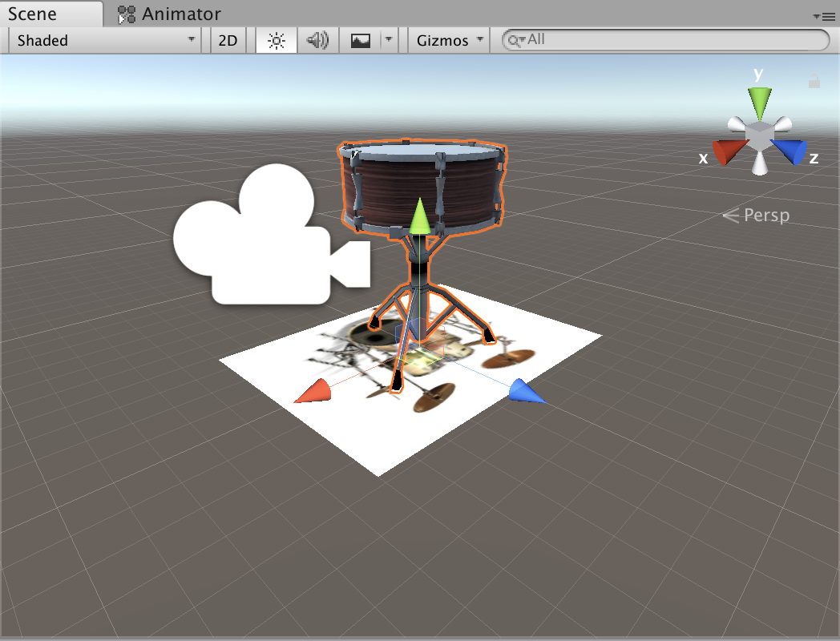Image resolution: width=840 pixels, height=641 pixels.
Task: Click the center cube of orientation gizmo
Action: pyautogui.click(x=758, y=135)
